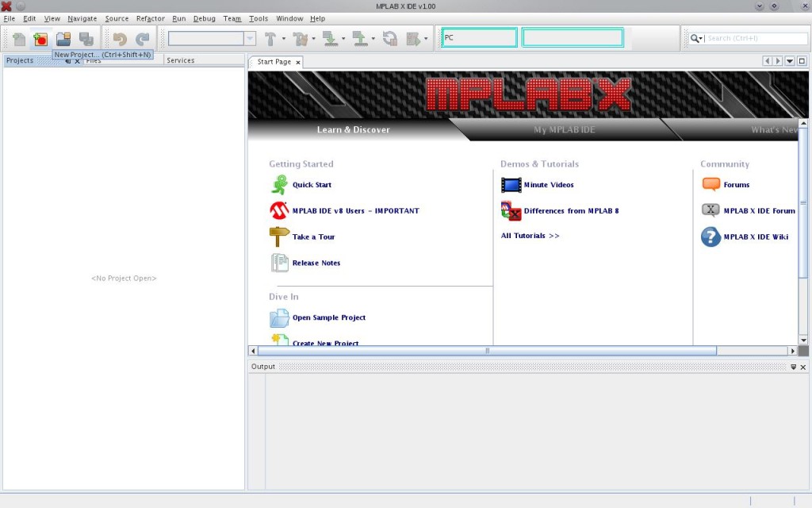Click the MPLAB X IDE Wiki globe icon

[709, 237]
